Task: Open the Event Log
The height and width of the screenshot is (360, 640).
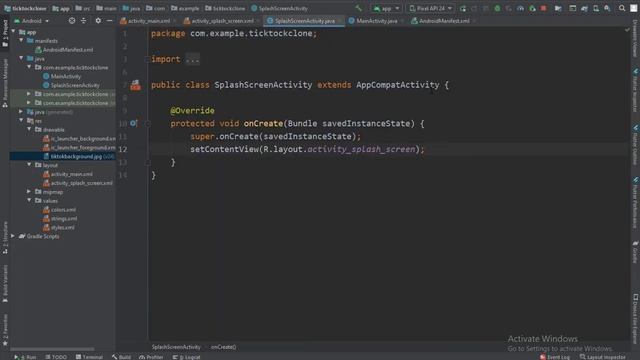Action: pyautogui.click(x=555, y=357)
